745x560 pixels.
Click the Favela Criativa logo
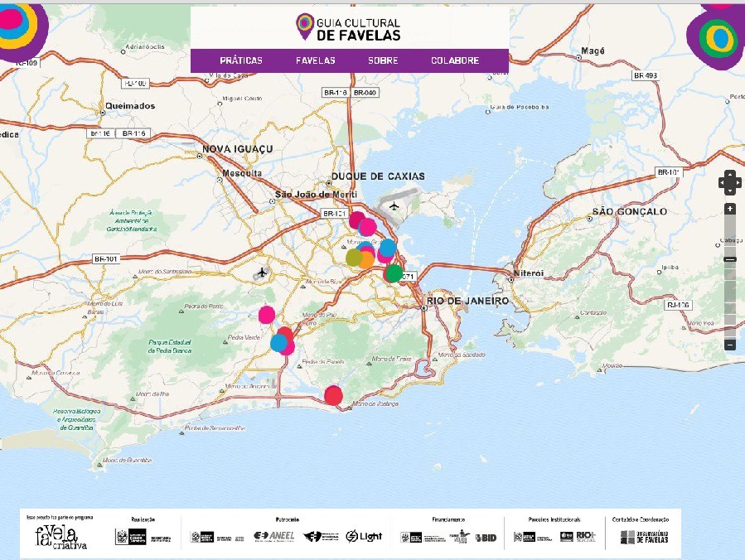[60, 537]
